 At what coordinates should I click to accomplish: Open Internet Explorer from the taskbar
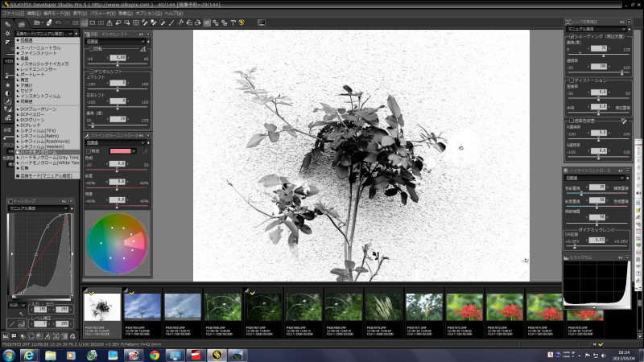pyautogui.click(x=29, y=355)
